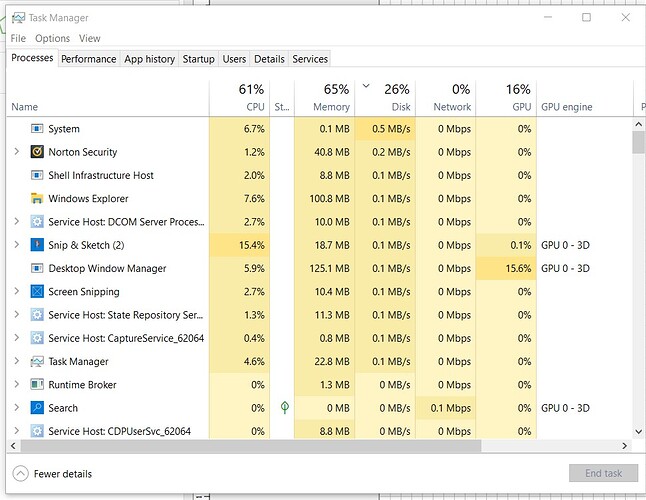
Task: Click the CDPUserSvc_62064 gear icon
Action: pos(37,431)
